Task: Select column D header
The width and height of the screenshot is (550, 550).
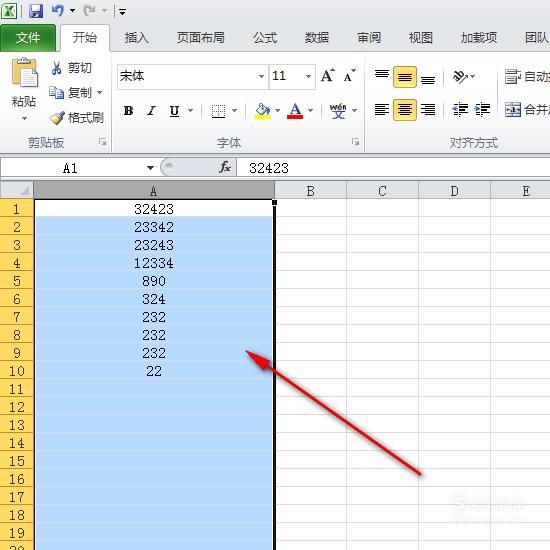Action: 454,191
